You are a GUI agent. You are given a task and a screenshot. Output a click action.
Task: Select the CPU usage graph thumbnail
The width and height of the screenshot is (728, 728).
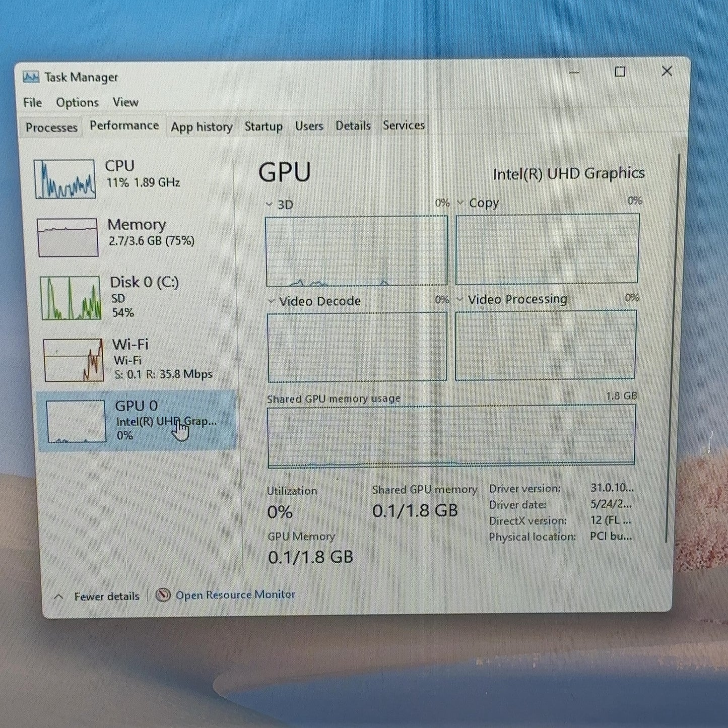point(64,179)
